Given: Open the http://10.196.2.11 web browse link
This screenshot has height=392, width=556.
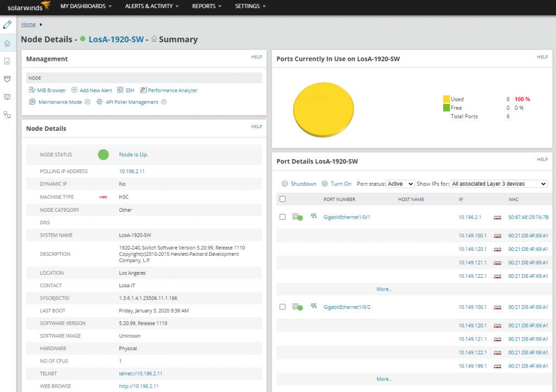Looking at the screenshot, I should click(139, 387).
